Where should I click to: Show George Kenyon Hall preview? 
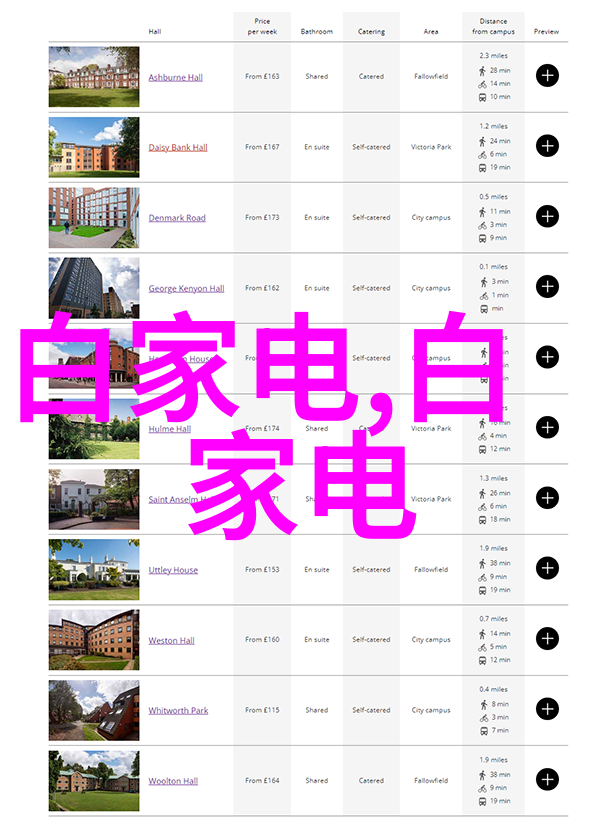[x=547, y=287]
